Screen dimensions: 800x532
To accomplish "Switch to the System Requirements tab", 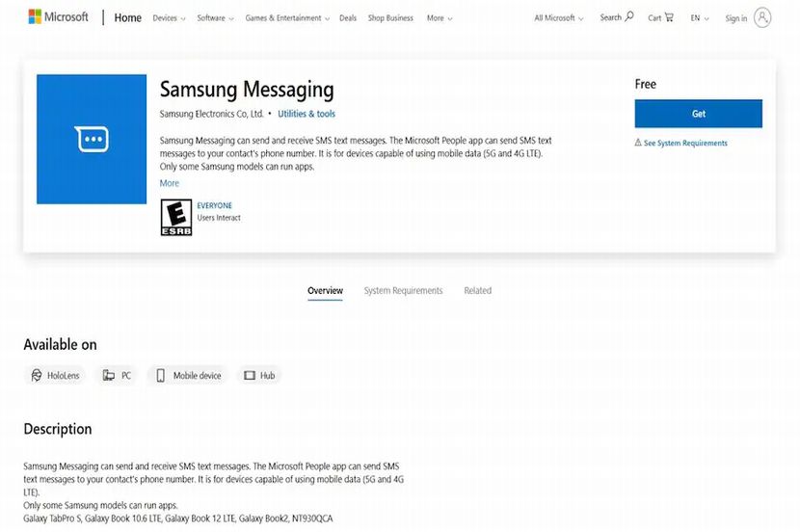I will [x=403, y=291].
